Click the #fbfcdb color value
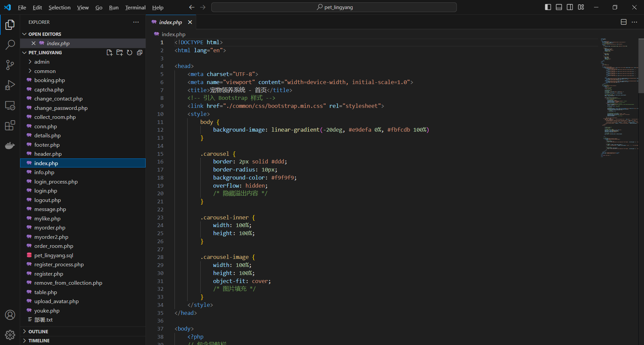 point(398,130)
